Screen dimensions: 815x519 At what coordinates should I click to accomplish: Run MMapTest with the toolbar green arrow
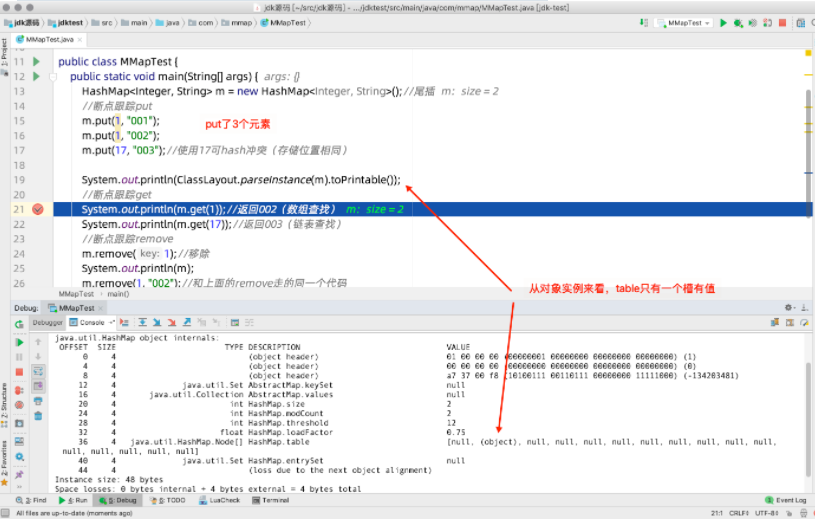(723, 23)
